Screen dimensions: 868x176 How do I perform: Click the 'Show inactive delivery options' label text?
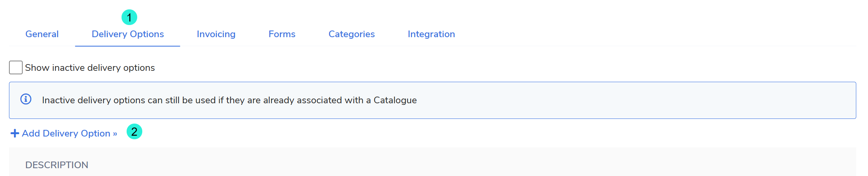[90, 68]
